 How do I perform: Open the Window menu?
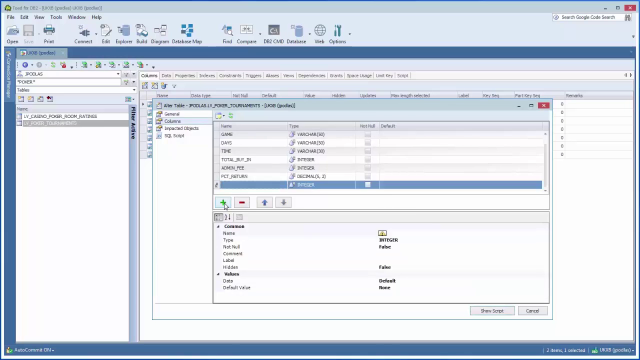click(x=77, y=17)
